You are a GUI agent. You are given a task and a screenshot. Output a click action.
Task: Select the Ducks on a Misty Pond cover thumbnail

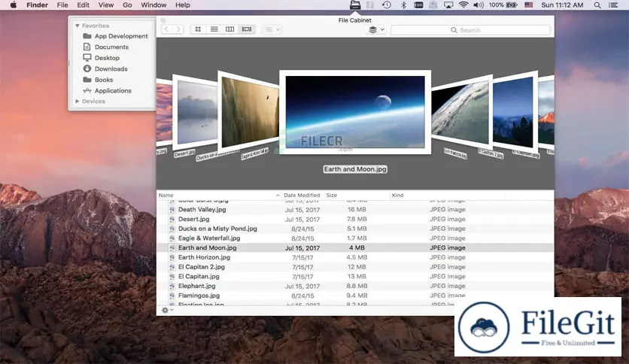[x=196, y=112]
